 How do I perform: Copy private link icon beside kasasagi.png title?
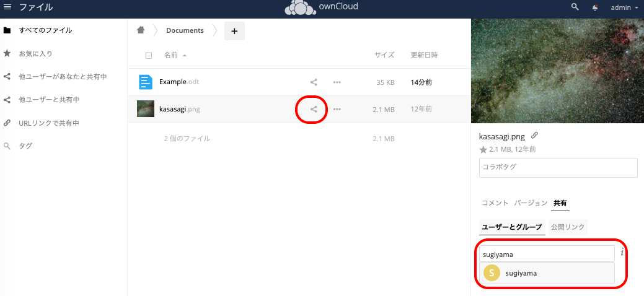coord(535,136)
